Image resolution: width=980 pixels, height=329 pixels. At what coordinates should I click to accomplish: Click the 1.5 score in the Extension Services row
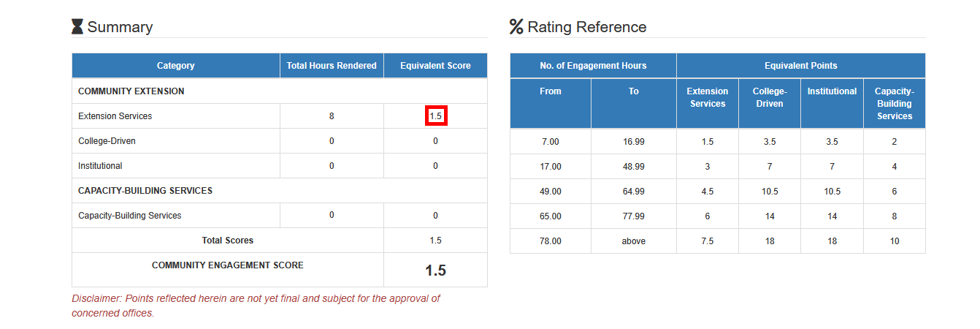tap(436, 116)
